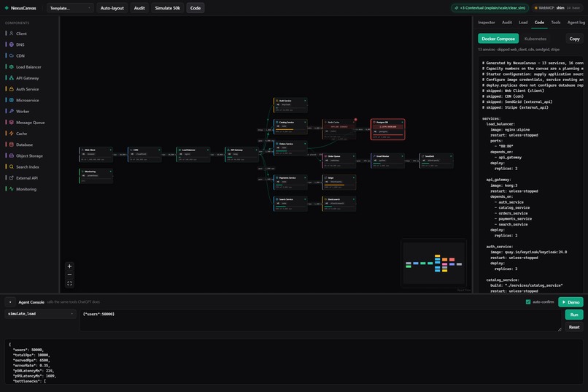The image size is (588, 392).
Task: Pick the Load Balancer component icon
Action: click(11, 66)
